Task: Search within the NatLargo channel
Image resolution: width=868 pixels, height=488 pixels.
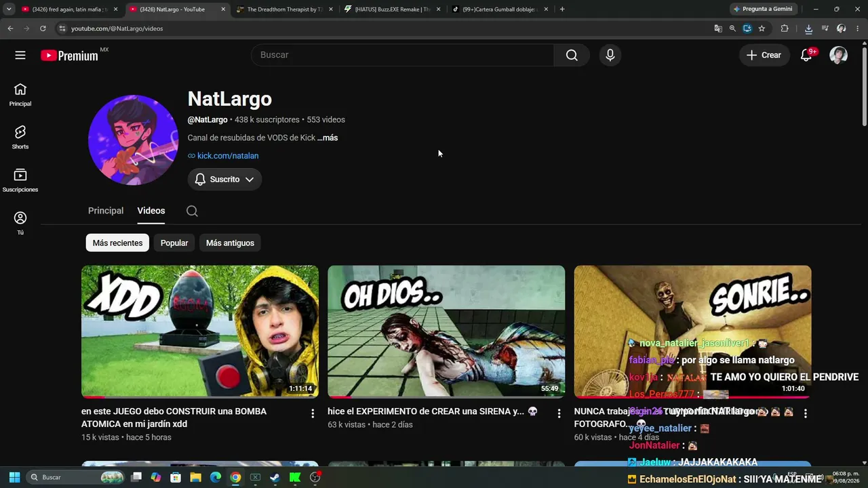Action: 192,211
